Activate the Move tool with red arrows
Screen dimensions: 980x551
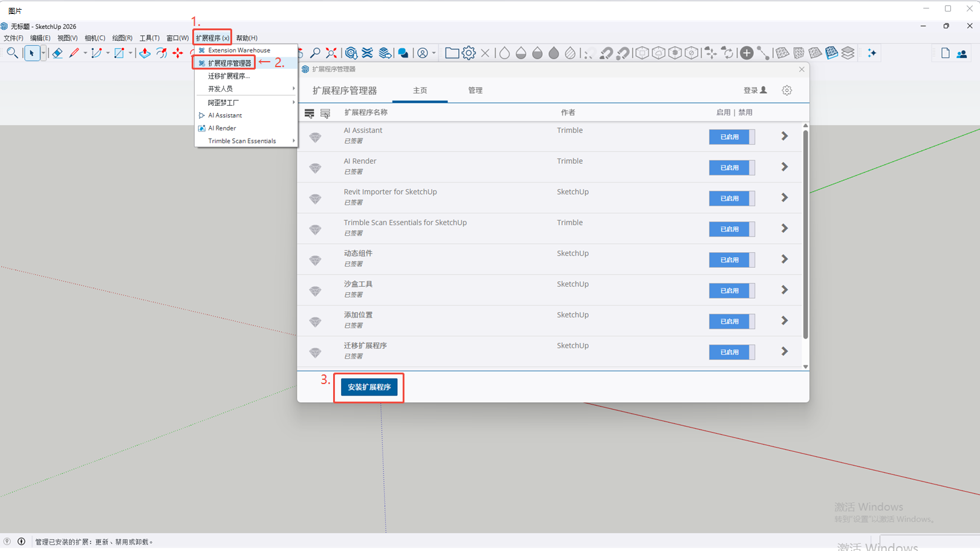pos(178,53)
